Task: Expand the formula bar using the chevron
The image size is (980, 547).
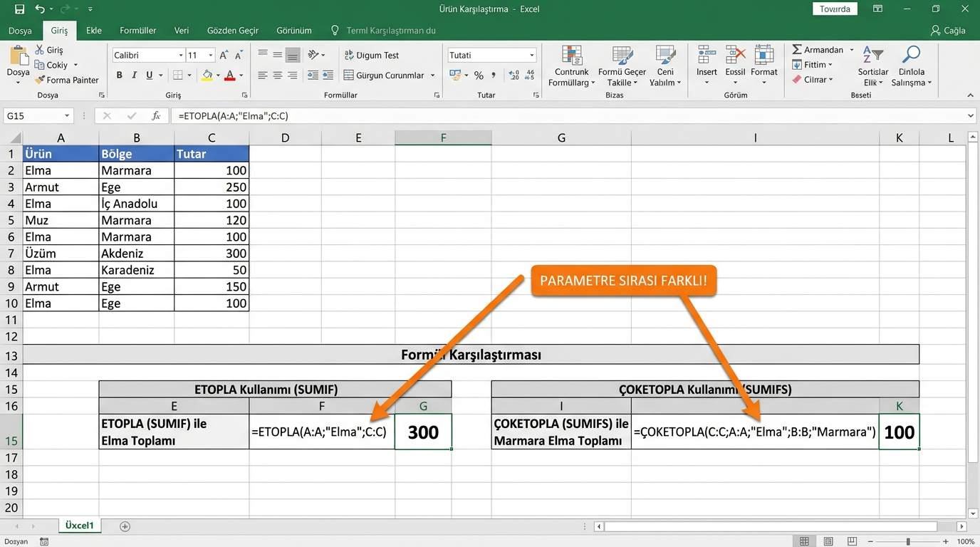Action: (971, 116)
